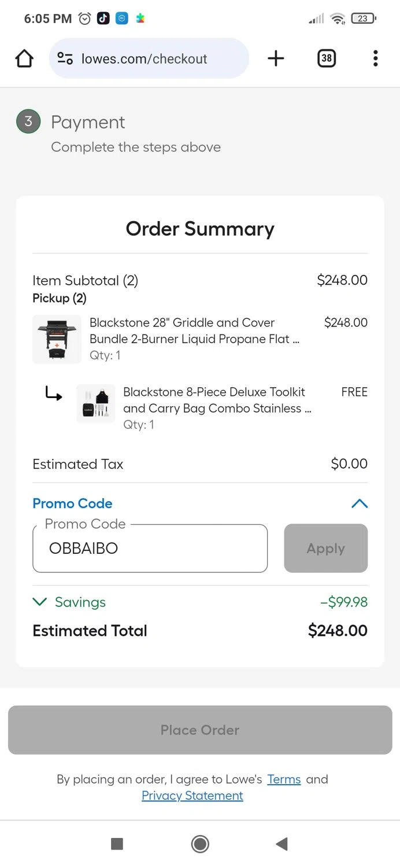The height and width of the screenshot is (868, 400).
Task: Tap the Wi-Fi icon in the status bar
Action: [x=337, y=18]
